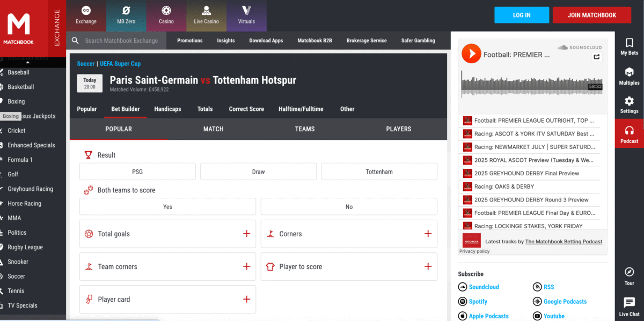
Task: Switch to the Totals tab
Action: click(205, 109)
